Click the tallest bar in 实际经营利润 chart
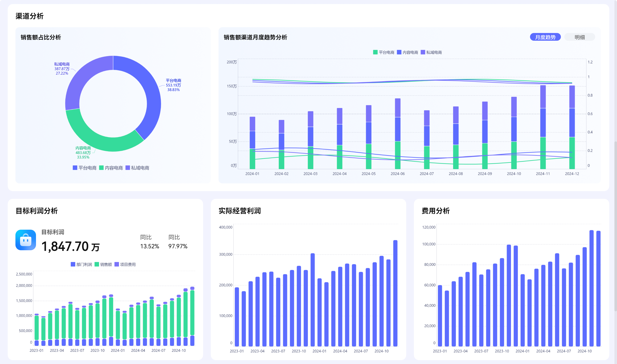Viewport: 617px width, 364px height. [x=395, y=293]
